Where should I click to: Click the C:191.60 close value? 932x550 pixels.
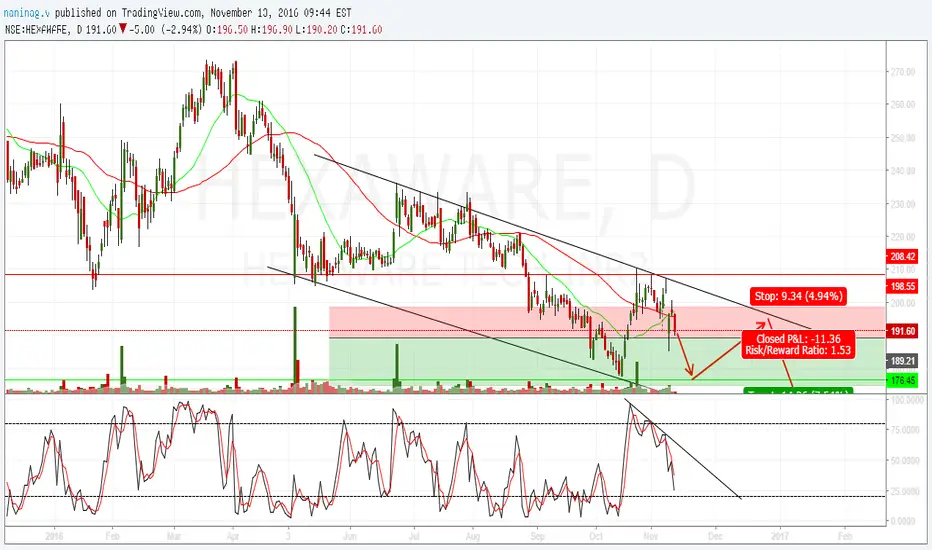(361, 29)
